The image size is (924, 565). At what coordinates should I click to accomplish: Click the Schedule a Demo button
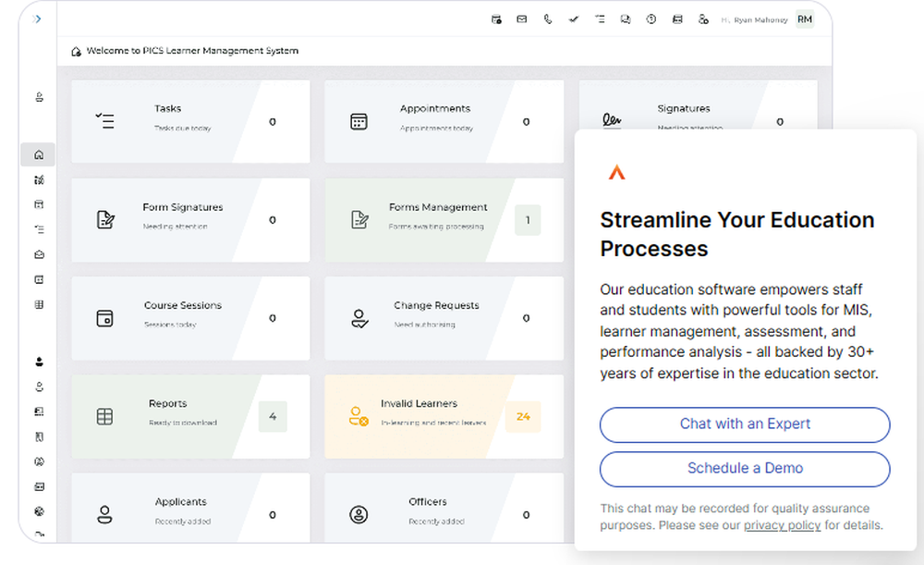(745, 469)
